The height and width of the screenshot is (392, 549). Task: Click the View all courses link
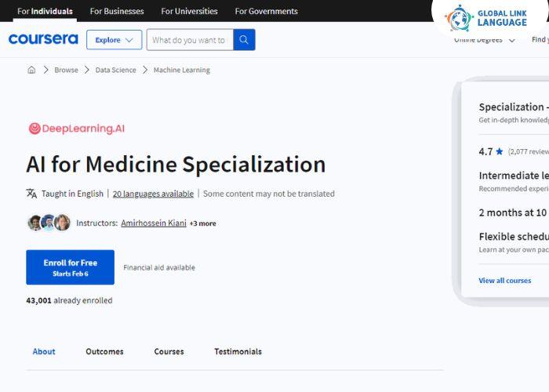tap(504, 281)
